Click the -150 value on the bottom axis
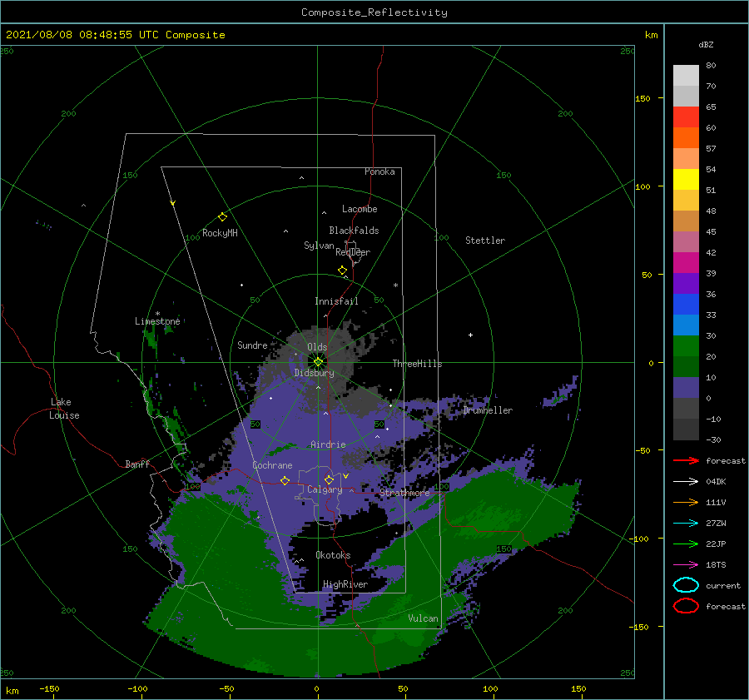Image resolution: width=749 pixels, height=700 pixels. [x=49, y=688]
